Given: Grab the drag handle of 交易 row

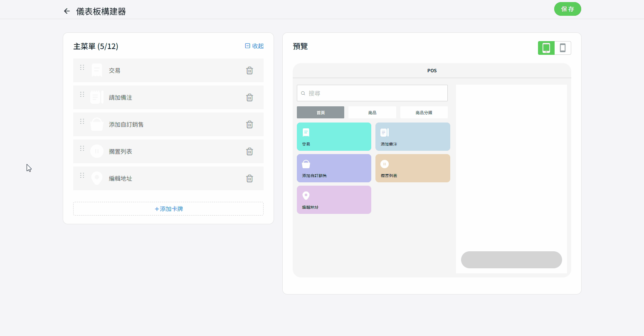Looking at the screenshot, I should [x=82, y=67].
